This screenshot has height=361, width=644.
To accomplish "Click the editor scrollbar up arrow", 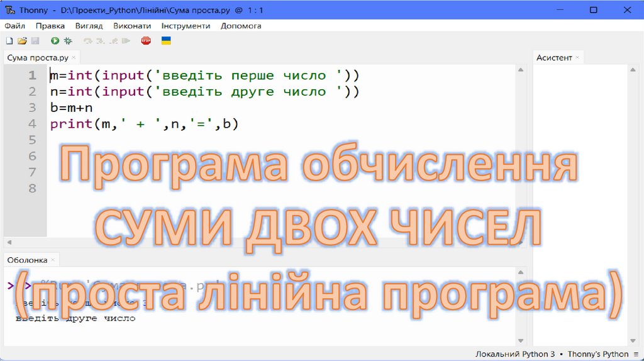I will click(521, 70).
